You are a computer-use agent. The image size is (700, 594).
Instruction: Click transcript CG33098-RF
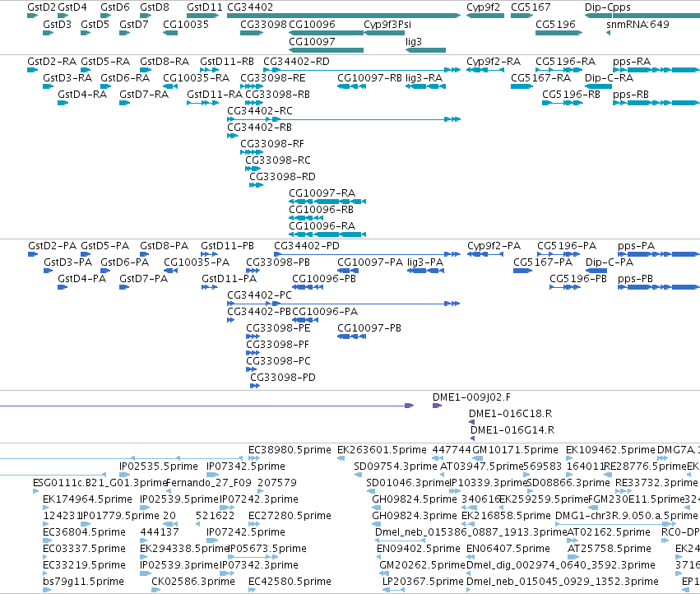pyautogui.click(x=272, y=144)
